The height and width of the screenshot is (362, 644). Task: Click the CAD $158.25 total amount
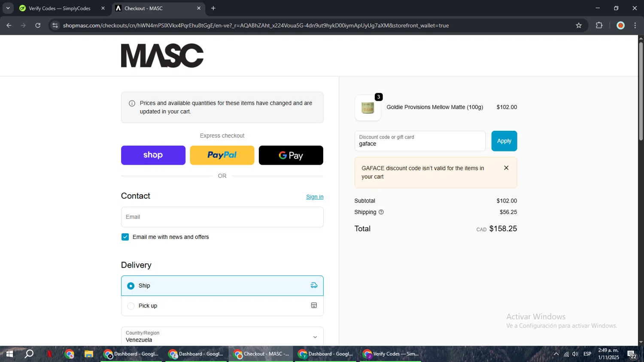496,229
